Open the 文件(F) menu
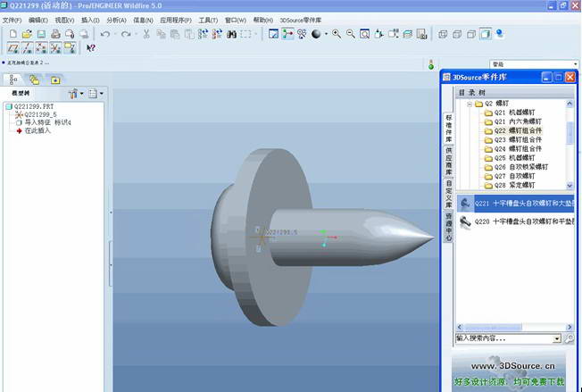The height and width of the screenshot is (392, 582). click(x=12, y=19)
